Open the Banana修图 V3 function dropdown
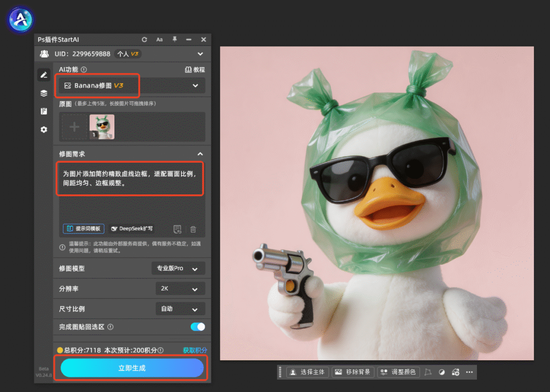The height and width of the screenshot is (392, 550). (132, 85)
